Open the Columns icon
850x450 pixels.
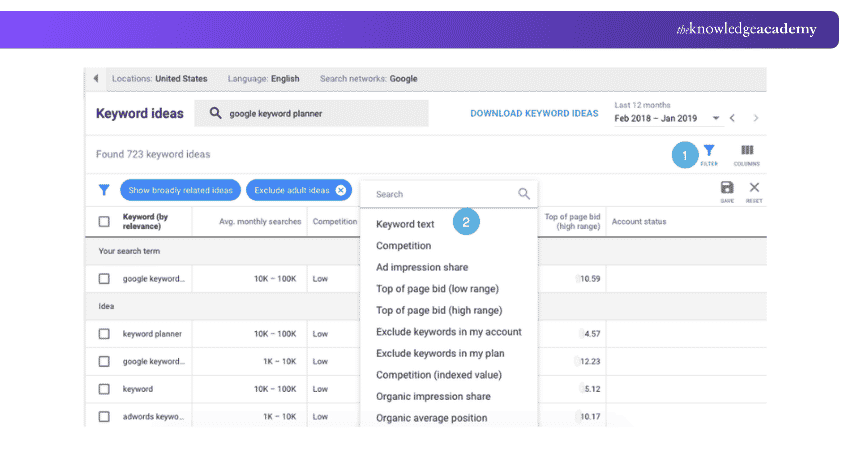[747, 150]
